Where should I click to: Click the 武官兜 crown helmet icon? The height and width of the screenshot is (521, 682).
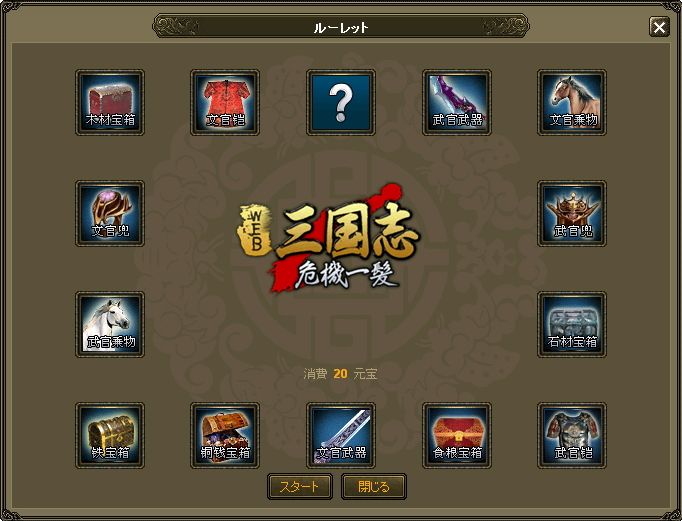tap(572, 214)
